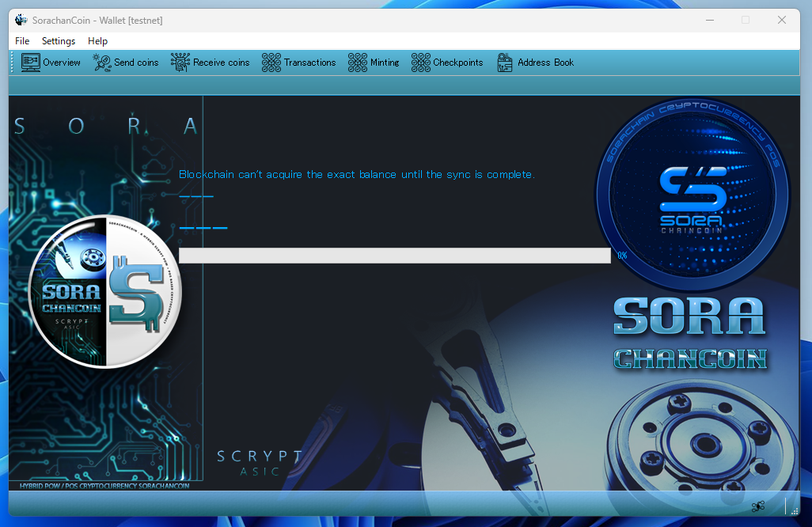Open the Overview page from the toolbar
Viewport: 812px width, 527px height.
coord(51,63)
